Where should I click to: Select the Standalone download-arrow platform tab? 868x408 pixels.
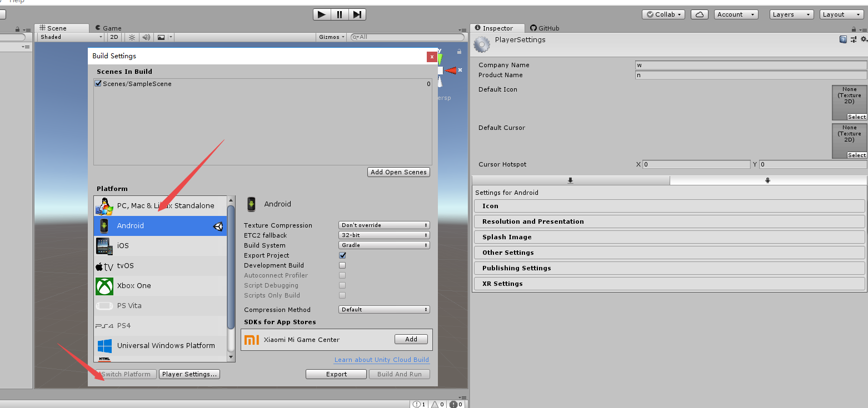point(571,180)
